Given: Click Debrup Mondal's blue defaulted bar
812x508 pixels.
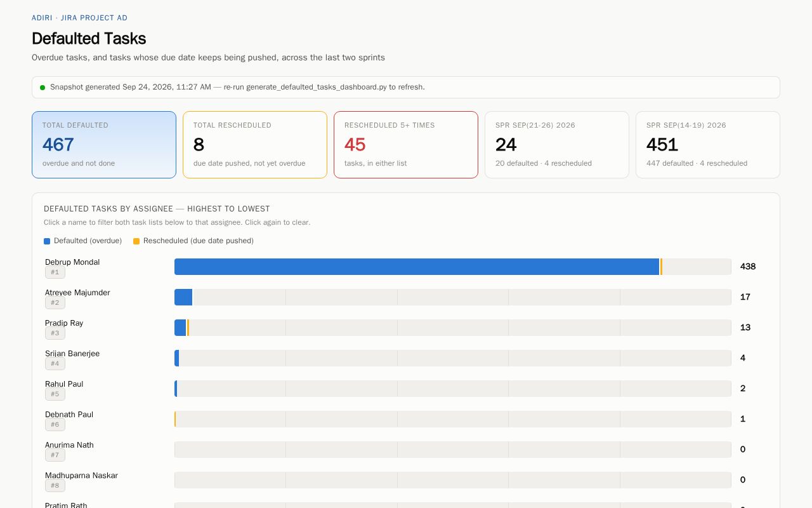Looking at the screenshot, I should click(x=417, y=267).
